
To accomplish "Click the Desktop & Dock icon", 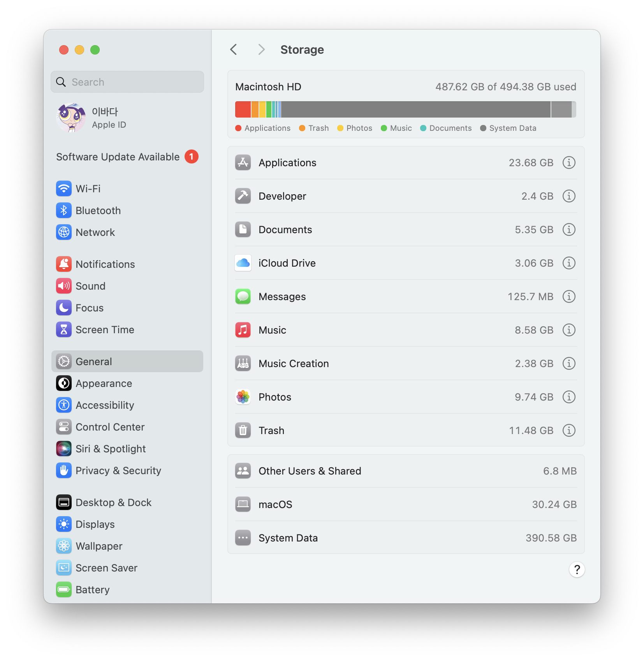I will tap(64, 503).
